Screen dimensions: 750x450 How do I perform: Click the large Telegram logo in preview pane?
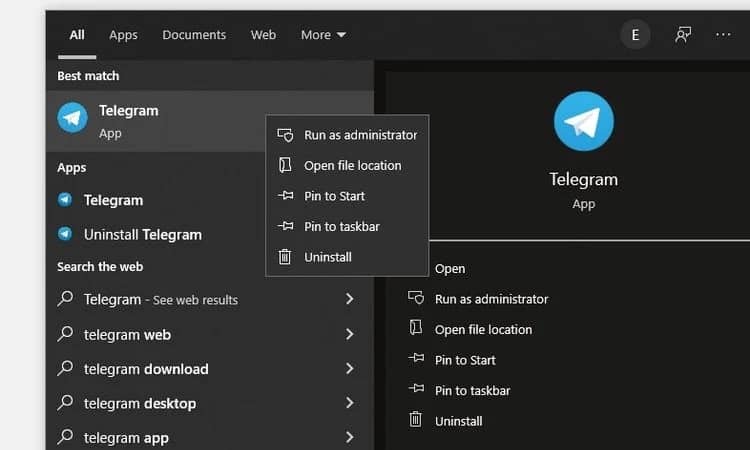(x=584, y=121)
